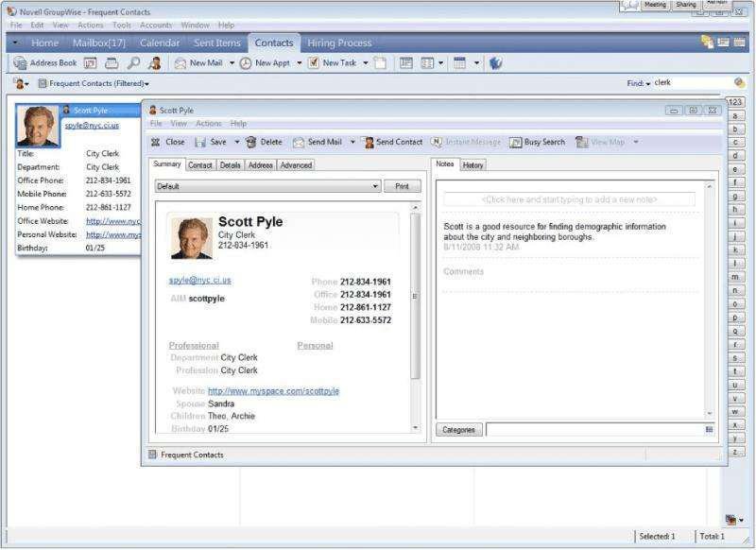756x550 pixels.
Task: Click the magnifier Find icon in main toolbar
Action: coord(133,63)
